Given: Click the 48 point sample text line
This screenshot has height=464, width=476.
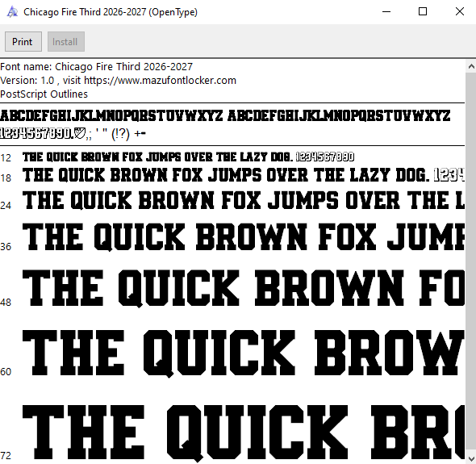Looking at the screenshot, I should point(243,288).
